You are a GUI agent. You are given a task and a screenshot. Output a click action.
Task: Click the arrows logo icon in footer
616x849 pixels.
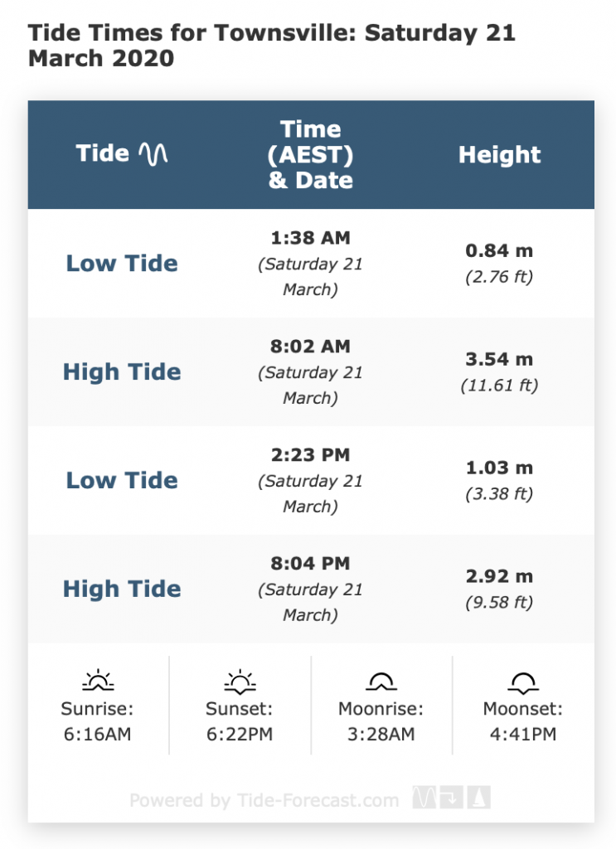click(x=452, y=798)
